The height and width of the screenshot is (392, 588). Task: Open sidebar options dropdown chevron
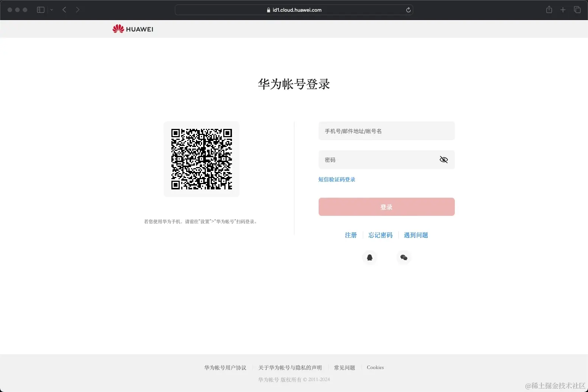pyautogui.click(x=52, y=10)
